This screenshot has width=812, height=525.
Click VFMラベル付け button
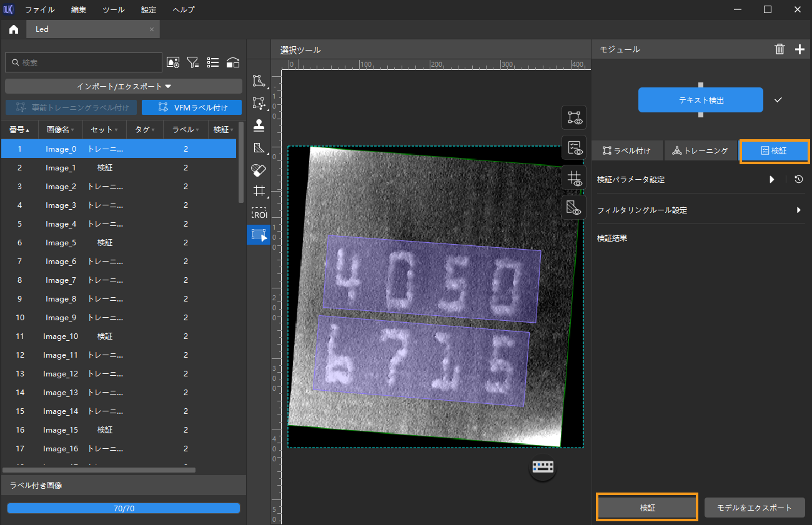(x=192, y=107)
